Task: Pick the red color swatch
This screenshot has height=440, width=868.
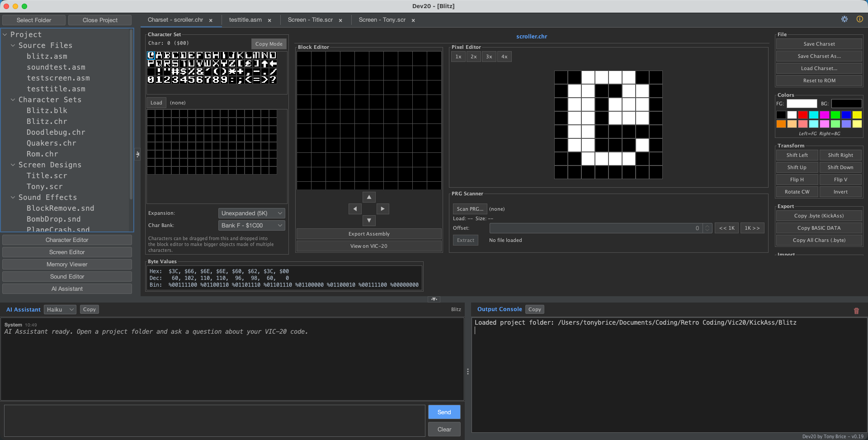Action: point(802,115)
